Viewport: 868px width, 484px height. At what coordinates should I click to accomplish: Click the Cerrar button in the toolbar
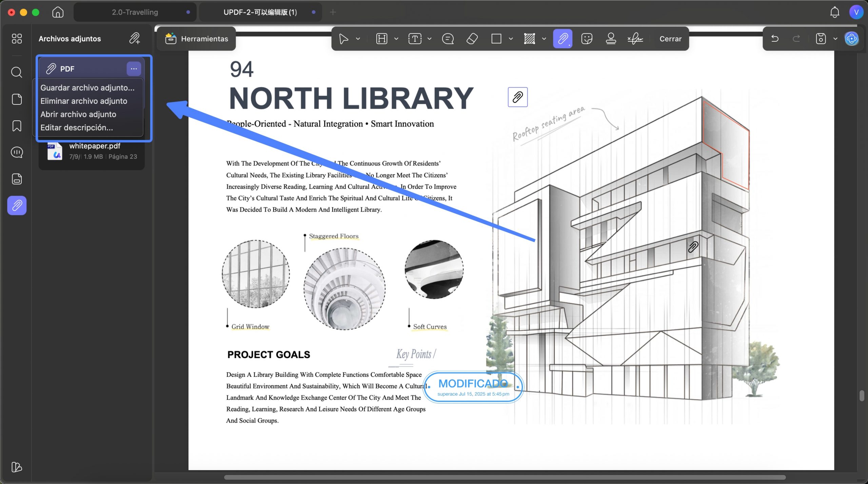click(670, 39)
